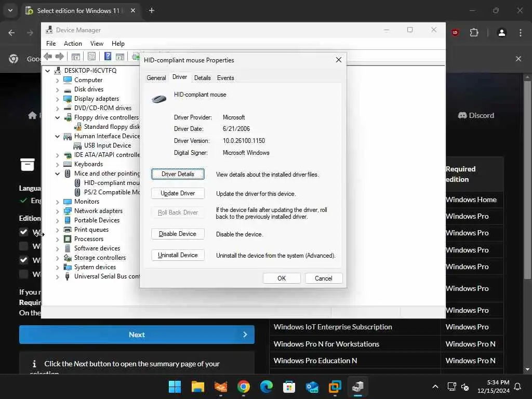Open the Chrome Extensions puzzle icon

click(x=474, y=33)
